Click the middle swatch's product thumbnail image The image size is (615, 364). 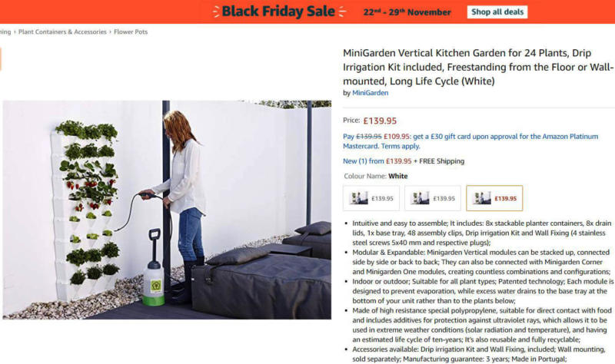pyautogui.click(x=420, y=198)
